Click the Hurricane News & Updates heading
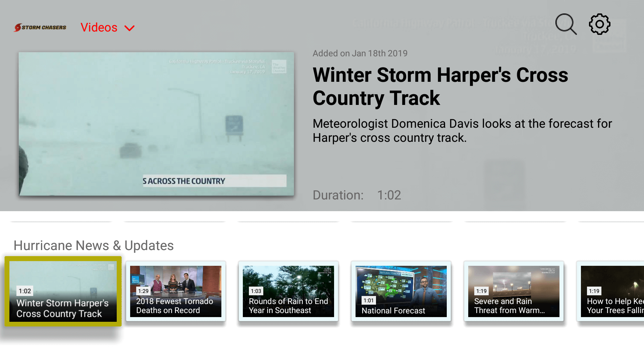The height and width of the screenshot is (362, 644). point(93,245)
